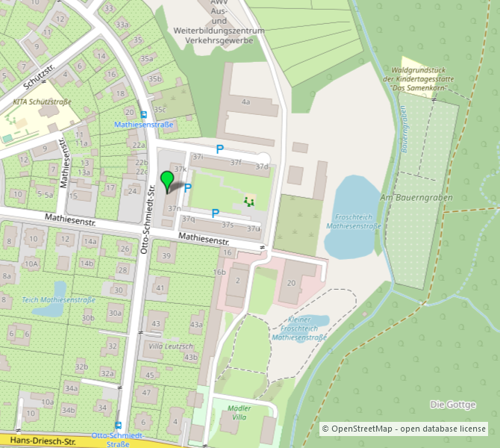
Task: Click the Villa Leutzsch label
Action: pos(171,346)
